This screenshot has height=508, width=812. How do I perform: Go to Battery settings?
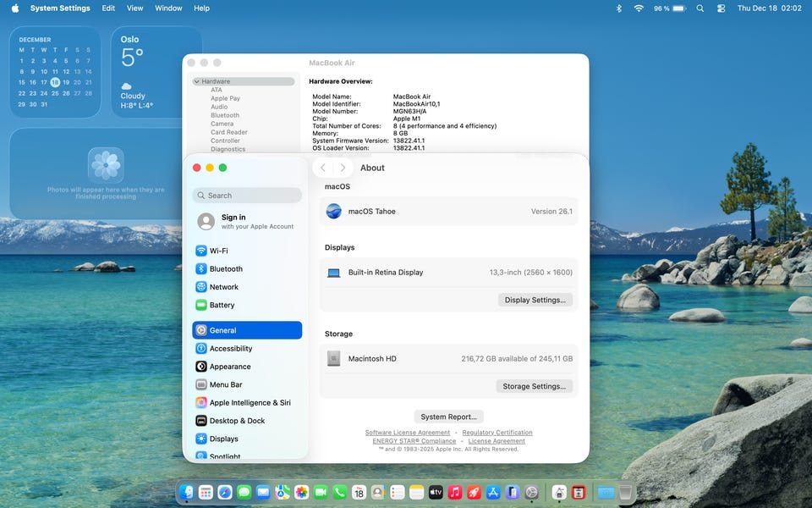click(222, 305)
